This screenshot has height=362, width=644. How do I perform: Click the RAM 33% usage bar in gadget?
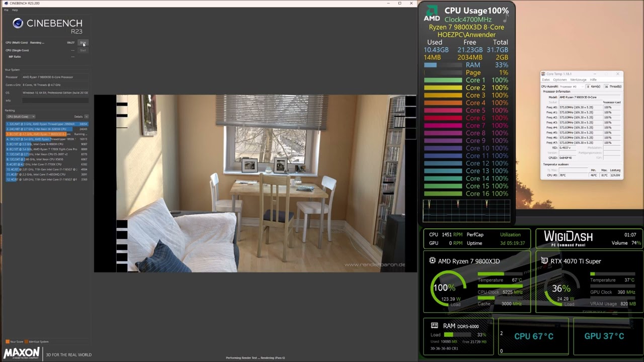tap(443, 65)
